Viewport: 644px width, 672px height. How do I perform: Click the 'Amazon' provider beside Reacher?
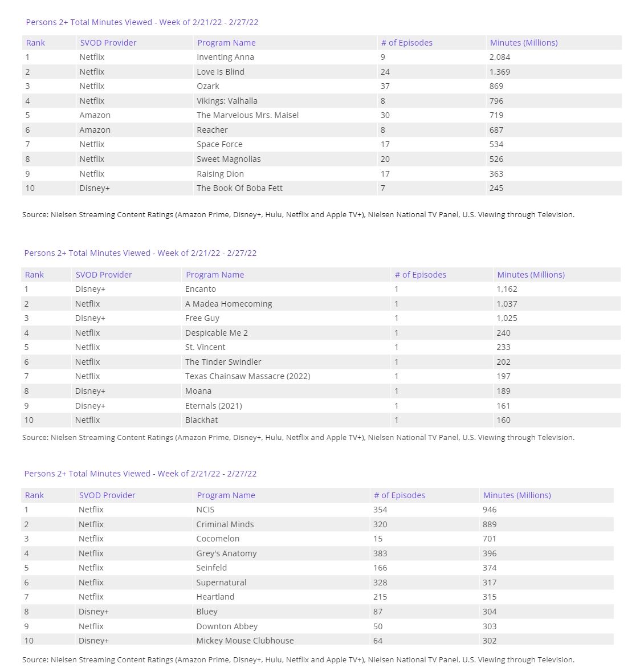(x=95, y=130)
